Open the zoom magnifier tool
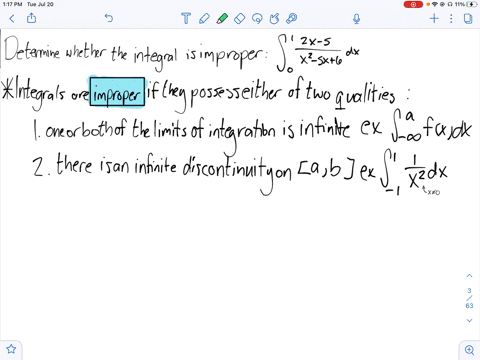The image size is (480, 360). [469, 350]
